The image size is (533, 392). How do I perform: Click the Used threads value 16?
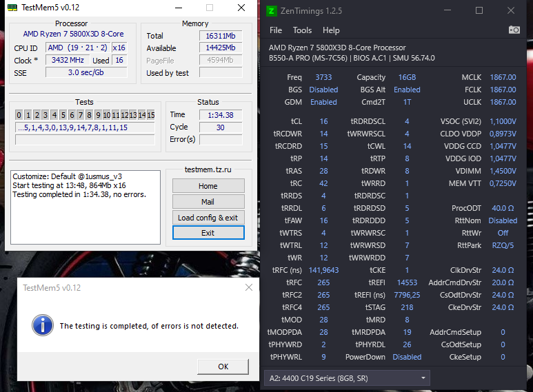pos(119,60)
